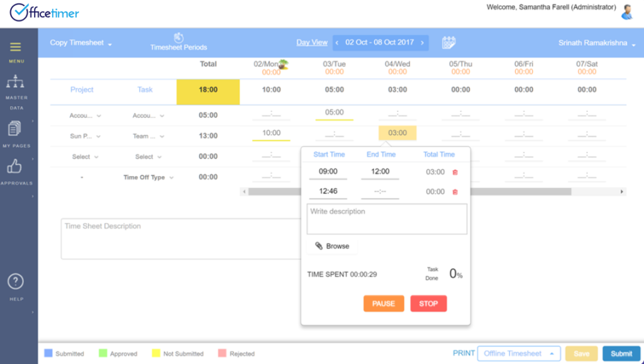Stop the running timer
This screenshot has height=364, width=644.
tap(428, 304)
